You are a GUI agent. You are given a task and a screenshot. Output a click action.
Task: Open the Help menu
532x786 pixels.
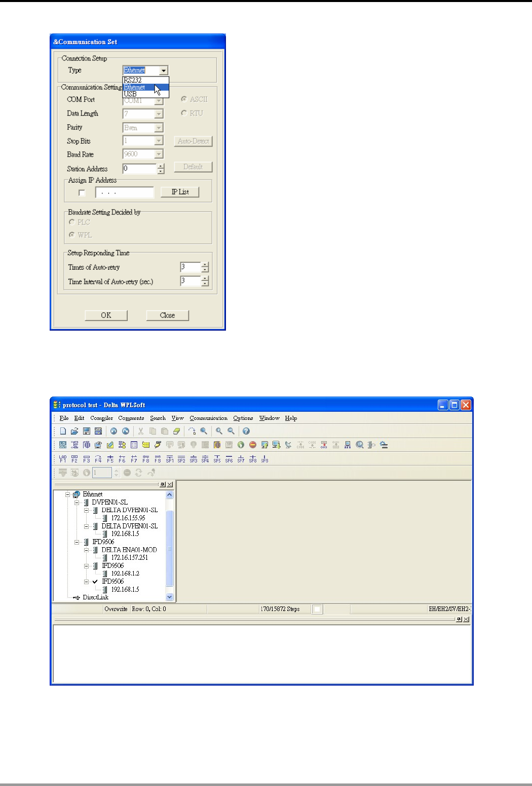(x=291, y=418)
